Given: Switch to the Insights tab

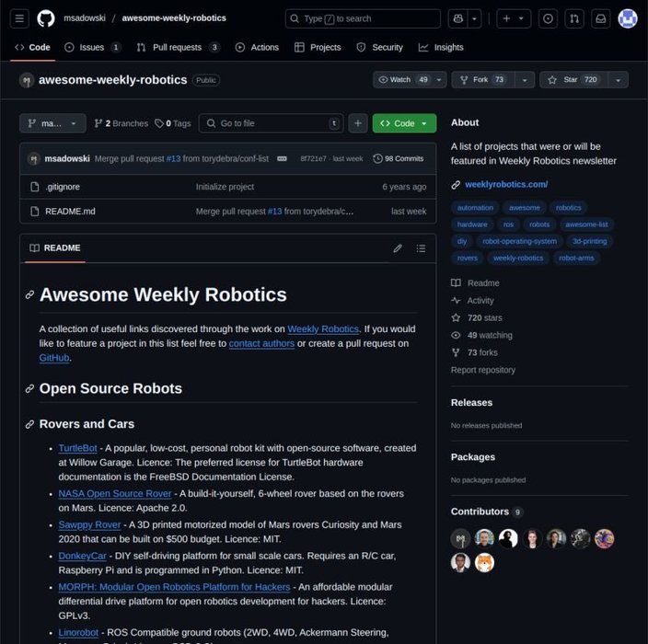Looking at the screenshot, I should 441,48.
